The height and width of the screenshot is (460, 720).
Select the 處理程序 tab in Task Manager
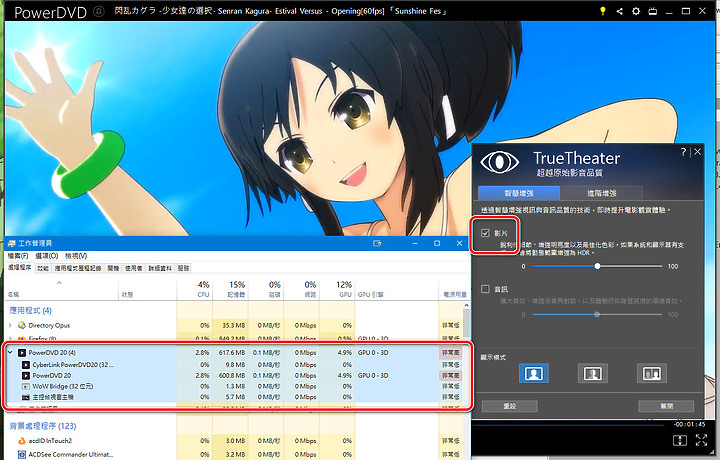[19, 268]
